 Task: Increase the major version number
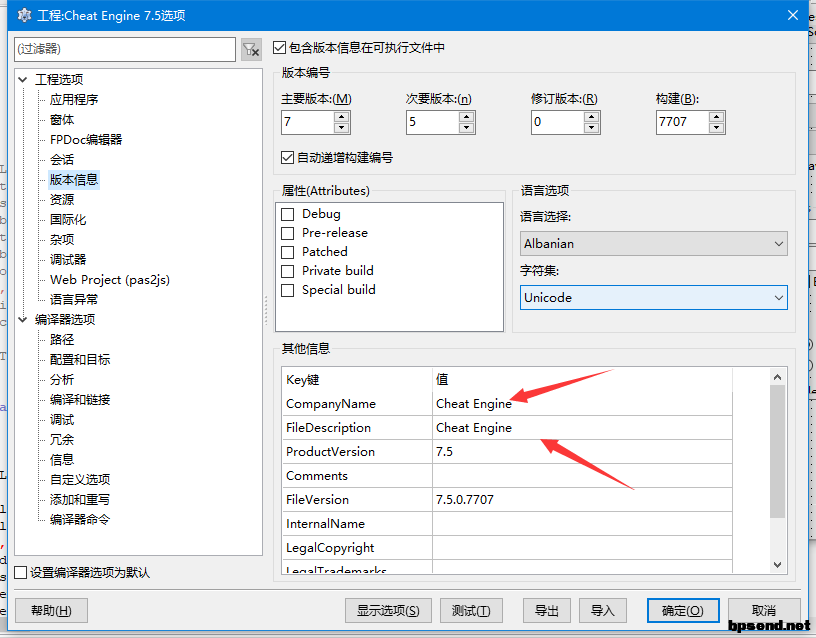[341, 117]
